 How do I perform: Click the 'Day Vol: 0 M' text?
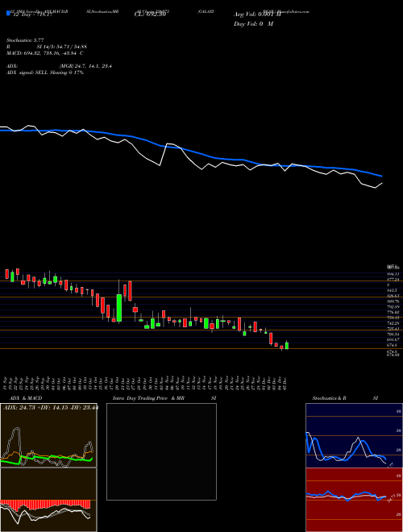pyautogui.click(x=253, y=24)
